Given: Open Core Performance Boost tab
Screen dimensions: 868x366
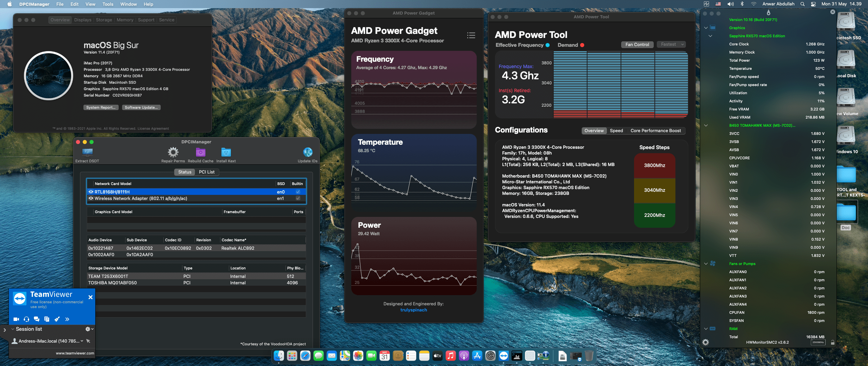Looking at the screenshot, I should (655, 131).
